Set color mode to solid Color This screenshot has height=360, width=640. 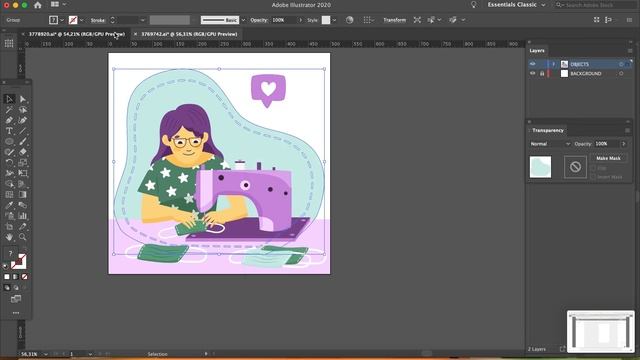coord(7,277)
